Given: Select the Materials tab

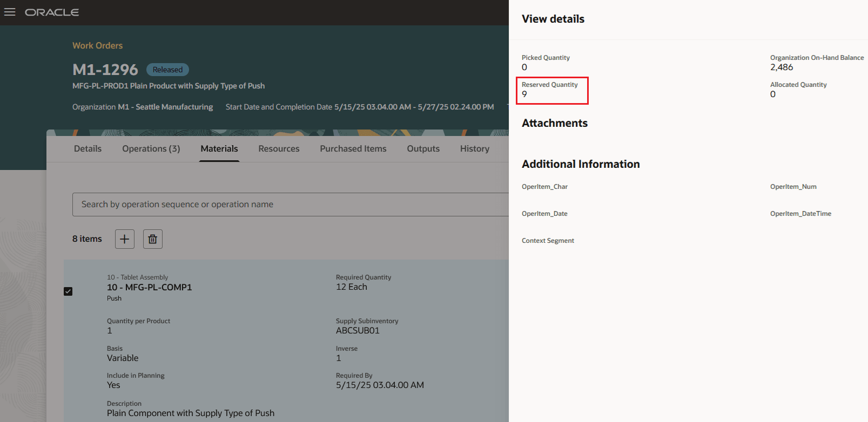Looking at the screenshot, I should point(219,149).
